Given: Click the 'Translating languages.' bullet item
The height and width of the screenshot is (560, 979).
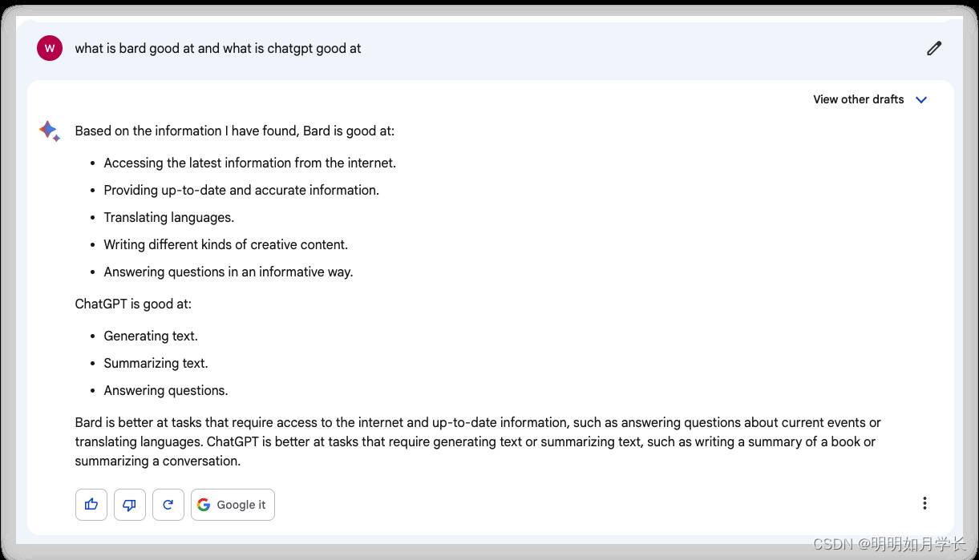Looking at the screenshot, I should point(169,217).
